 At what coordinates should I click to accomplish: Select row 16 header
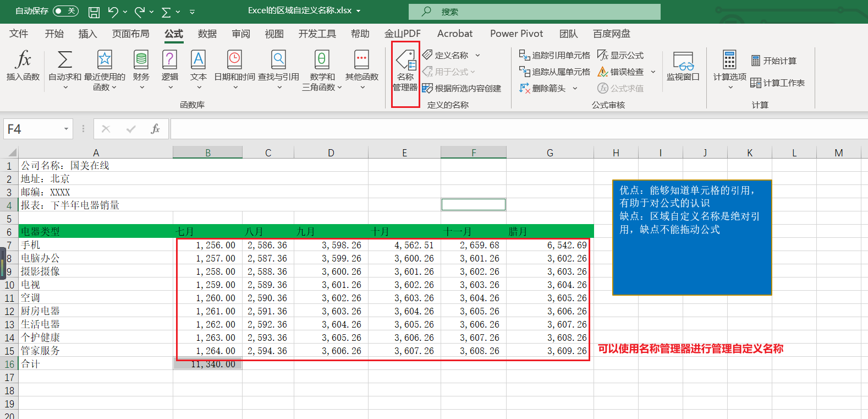pos(9,364)
